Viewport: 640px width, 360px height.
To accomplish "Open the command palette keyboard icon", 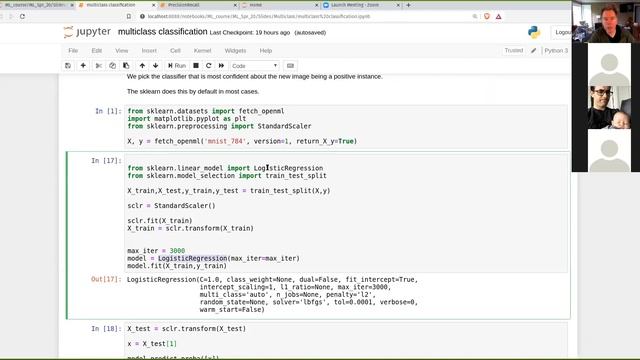I will coord(290,66).
